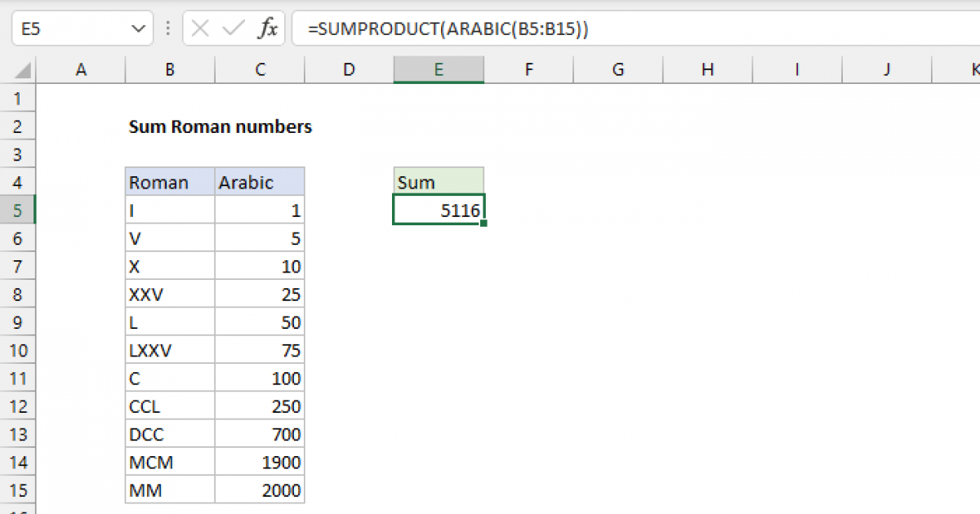Click the Enter checkmark icon in formula bar

tap(229, 28)
